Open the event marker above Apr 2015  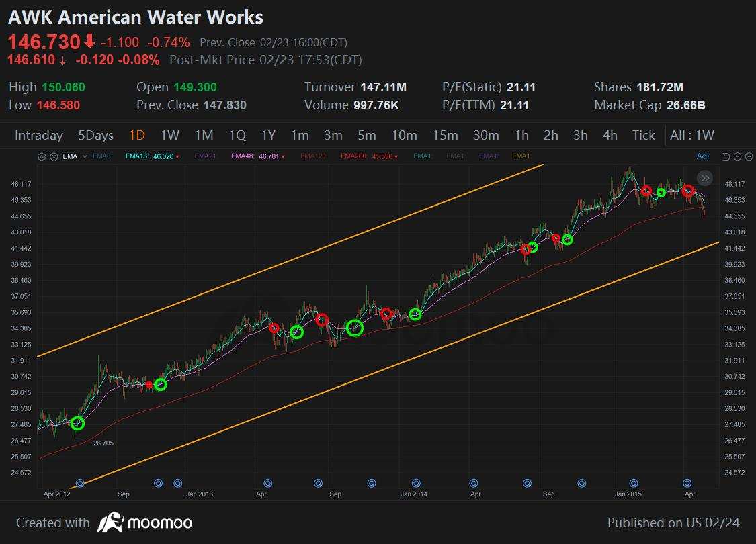(687, 483)
